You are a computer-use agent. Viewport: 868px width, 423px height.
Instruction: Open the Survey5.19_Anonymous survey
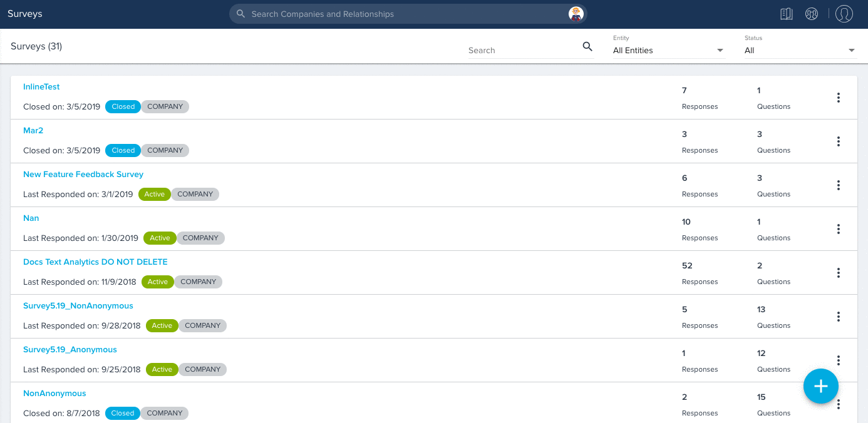click(70, 350)
